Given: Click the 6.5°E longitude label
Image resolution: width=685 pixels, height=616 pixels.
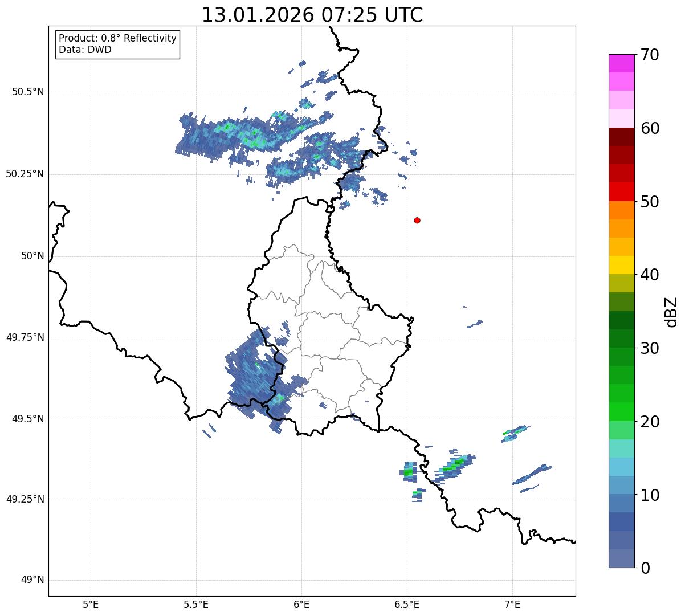Looking at the screenshot, I should point(407,605).
